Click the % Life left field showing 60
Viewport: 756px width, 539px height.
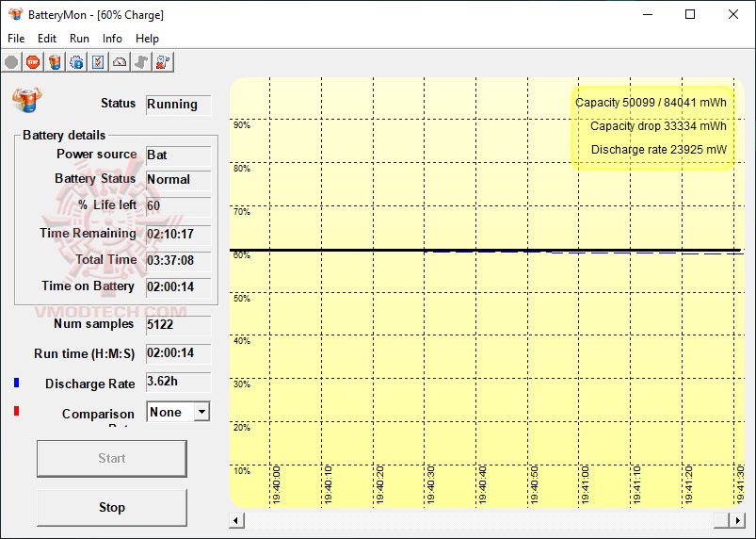178,206
